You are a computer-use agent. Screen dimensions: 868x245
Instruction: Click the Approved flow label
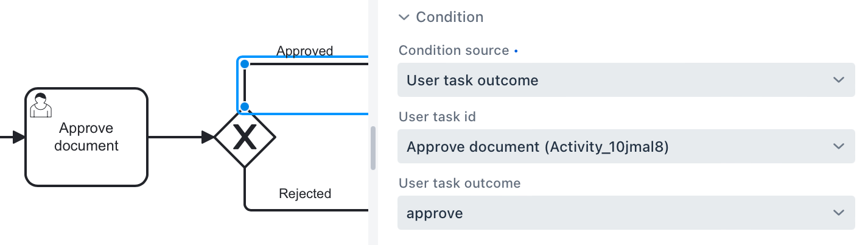[304, 51]
